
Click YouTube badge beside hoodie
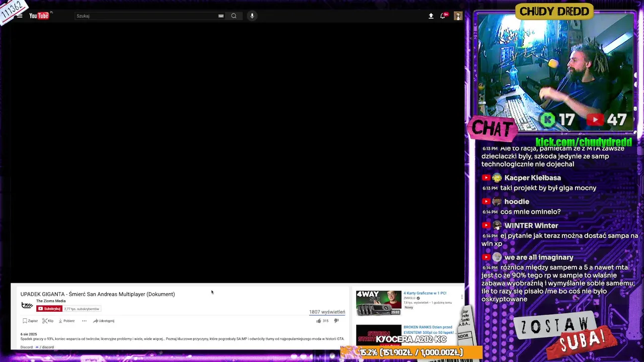click(x=486, y=202)
